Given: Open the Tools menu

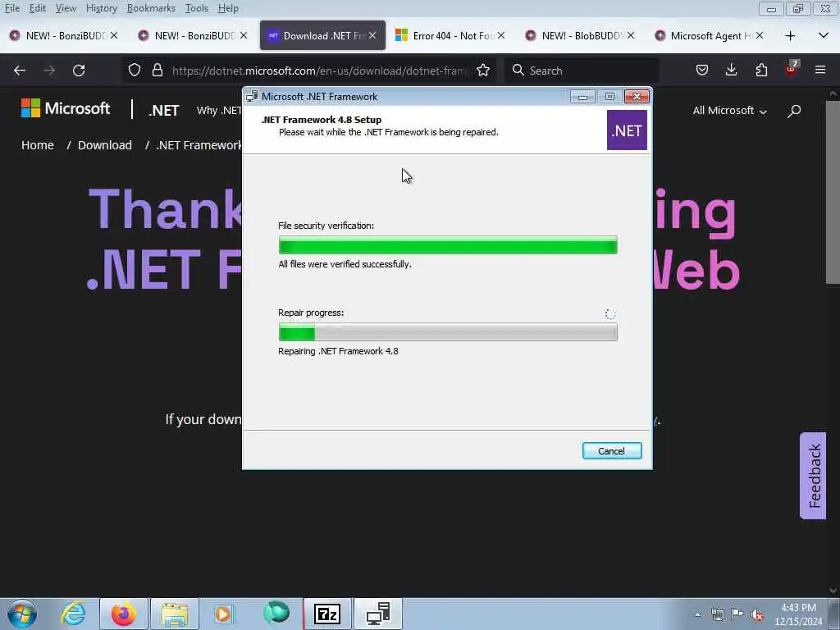Looking at the screenshot, I should tap(197, 8).
